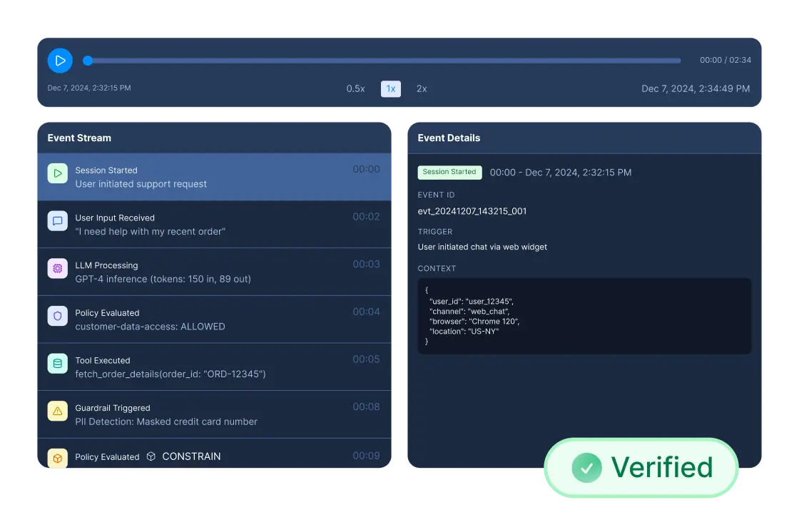Open the User Input Received event

click(x=214, y=224)
